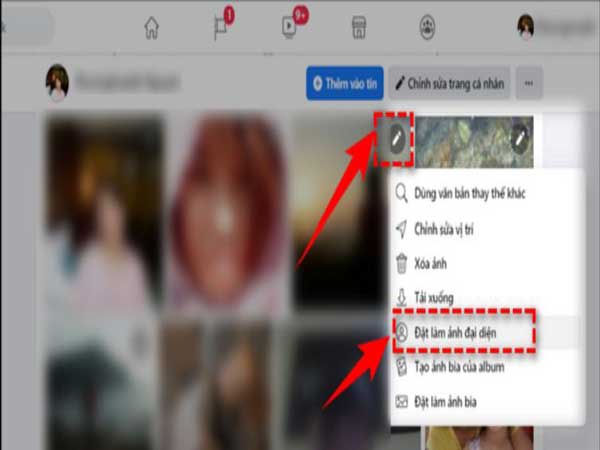Choose Xóa ảnh to delete photo
The width and height of the screenshot is (600, 450).
[436, 263]
